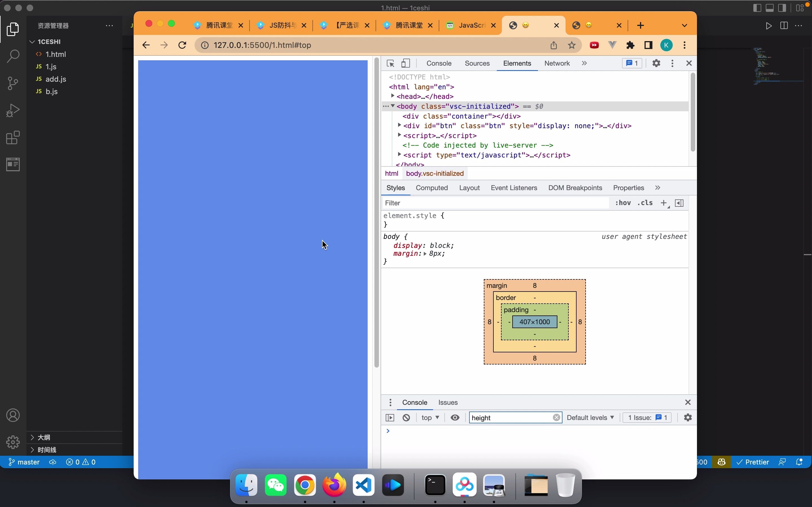This screenshot has width=812, height=507.
Task: Click the 1 Issue button
Action: pos(647,417)
